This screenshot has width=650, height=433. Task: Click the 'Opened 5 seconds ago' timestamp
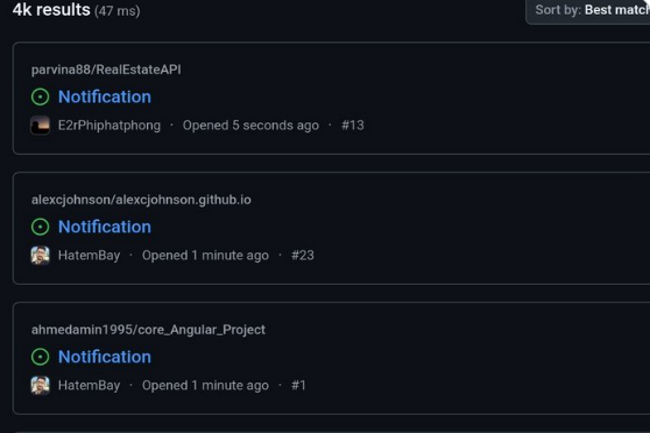click(x=251, y=125)
